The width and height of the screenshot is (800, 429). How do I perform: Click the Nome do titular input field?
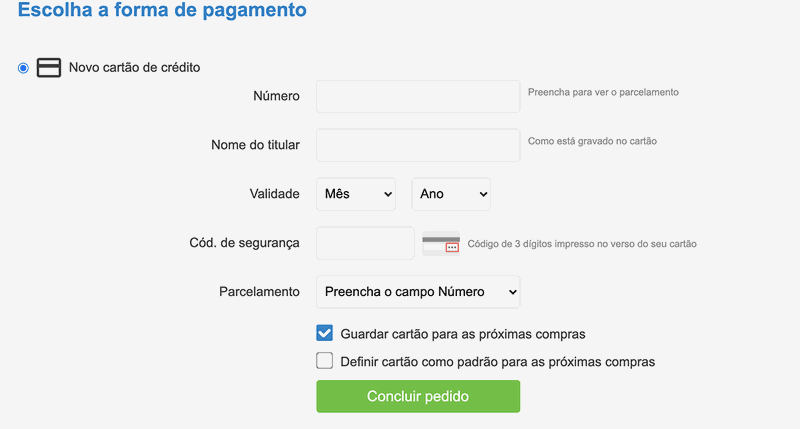tap(418, 145)
